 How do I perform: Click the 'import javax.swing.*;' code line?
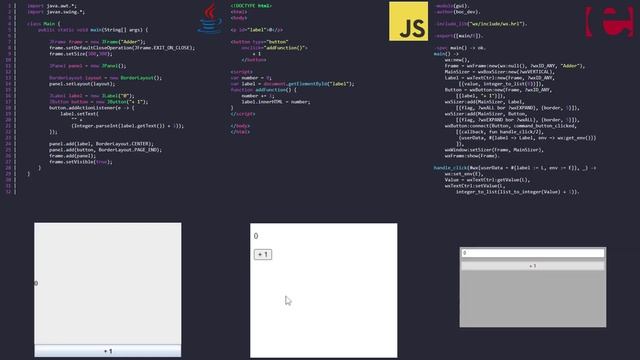point(56,12)
